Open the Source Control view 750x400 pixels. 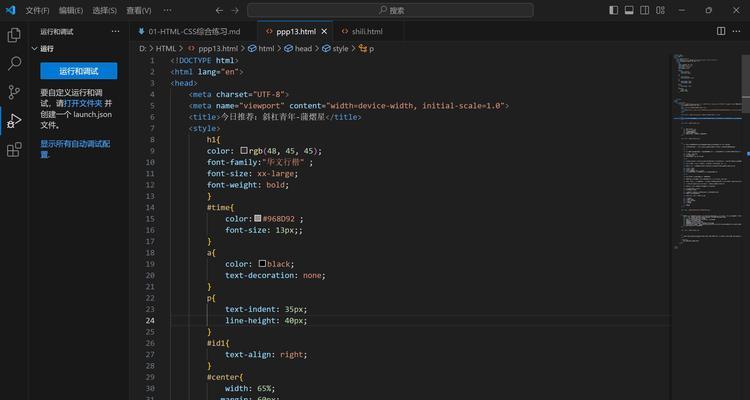point(14,91)
